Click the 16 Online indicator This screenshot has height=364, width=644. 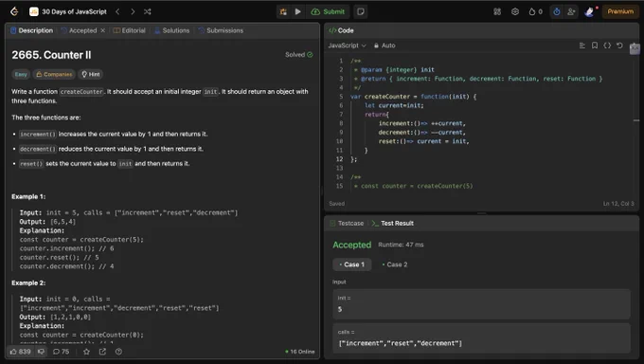pyautogui.click(x=300, y=352)
